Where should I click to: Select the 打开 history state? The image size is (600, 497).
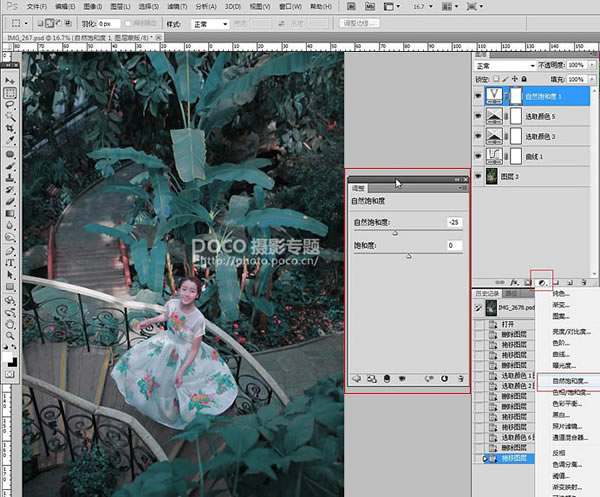coord(504,324)
